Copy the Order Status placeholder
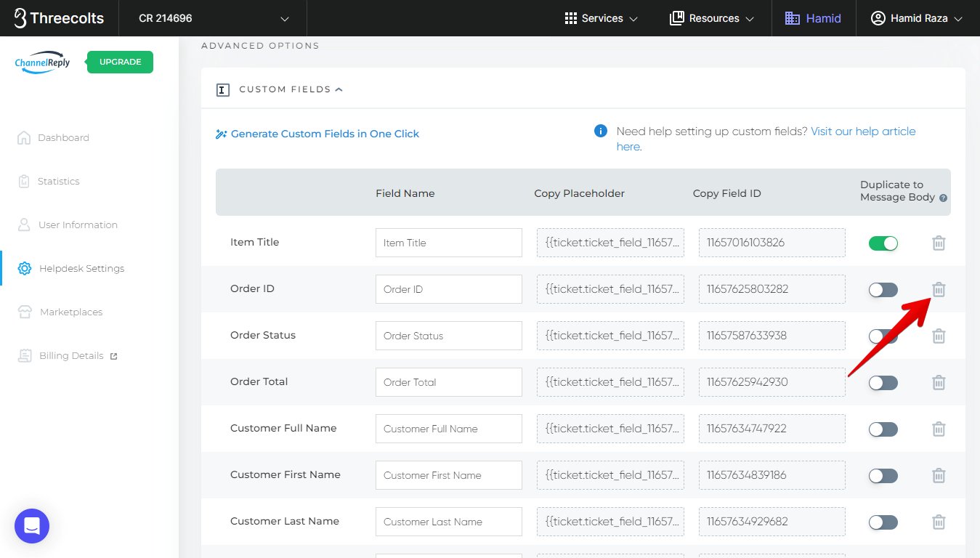 click(x=610, y=336)
